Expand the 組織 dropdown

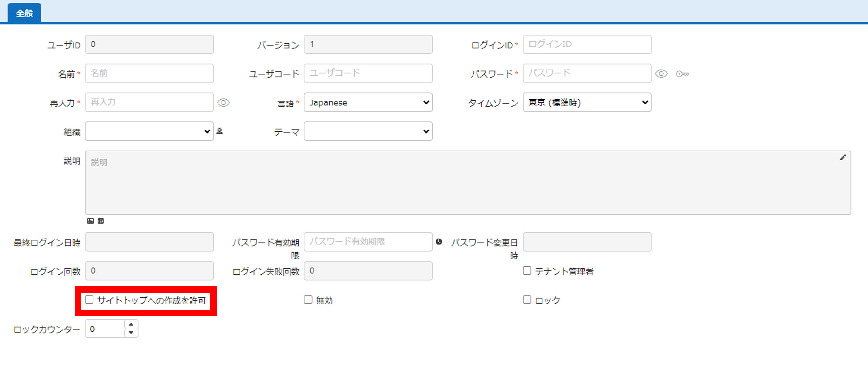[x=149, y=131]
